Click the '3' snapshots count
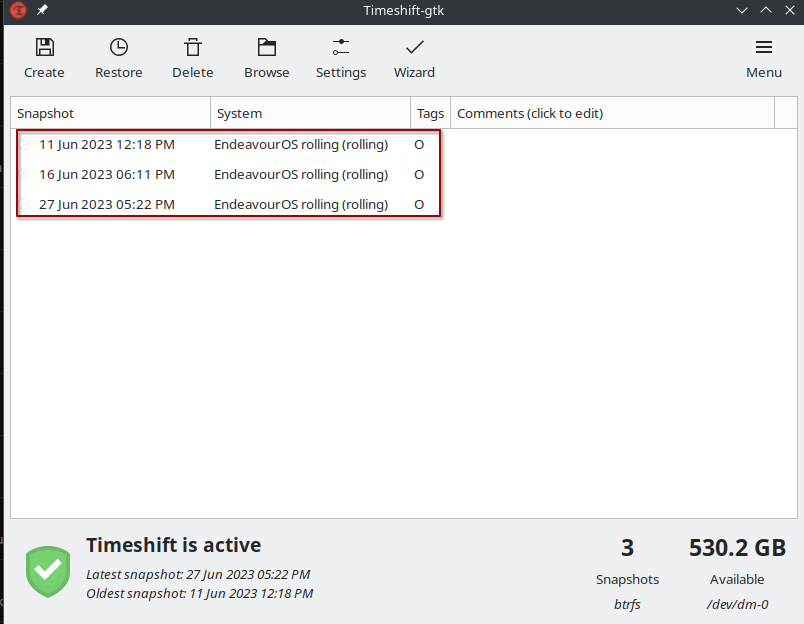This screenshot has width=804, height=624. tap(627, 548)
